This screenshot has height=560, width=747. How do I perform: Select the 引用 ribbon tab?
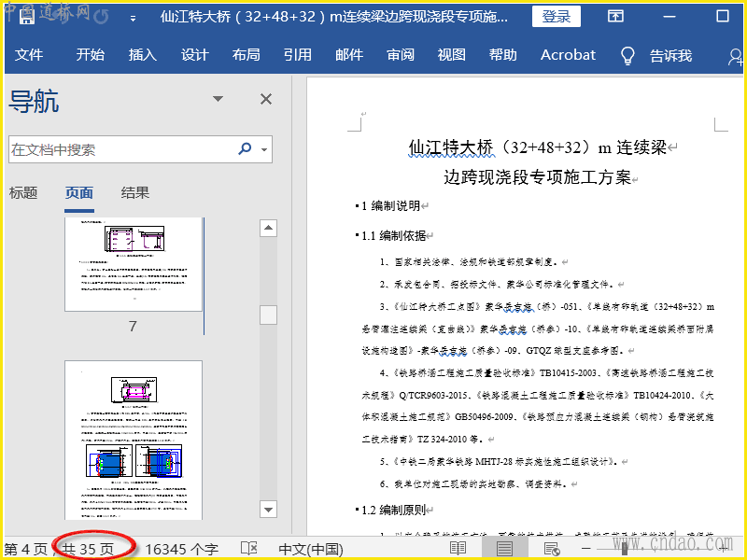[x=297, y=55]
